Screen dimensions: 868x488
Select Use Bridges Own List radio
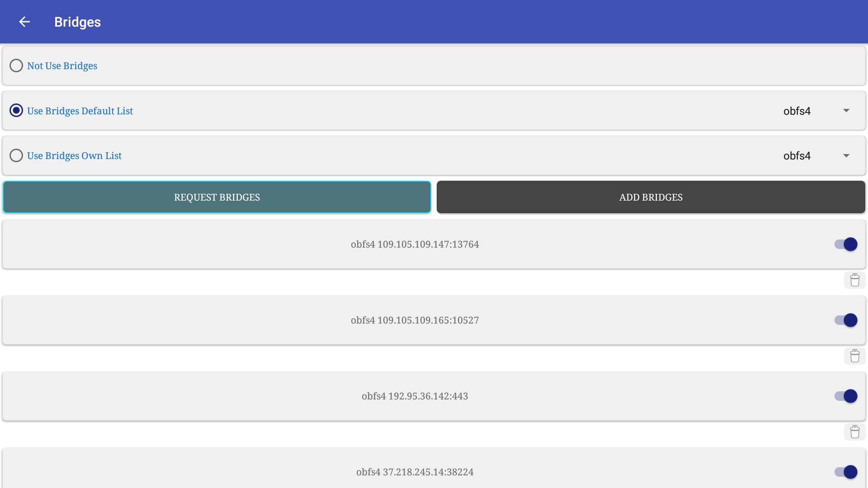[16, 155]
